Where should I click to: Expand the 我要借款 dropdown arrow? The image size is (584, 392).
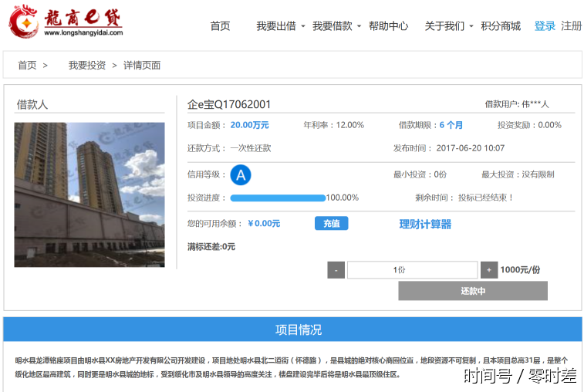[360, 27]
